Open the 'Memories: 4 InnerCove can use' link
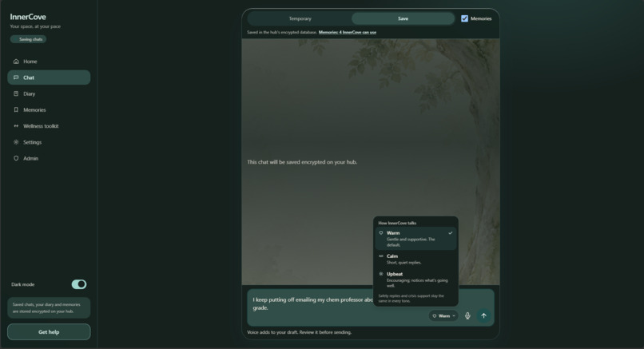Viewport: 644px width, 349px height. [348, 32]
